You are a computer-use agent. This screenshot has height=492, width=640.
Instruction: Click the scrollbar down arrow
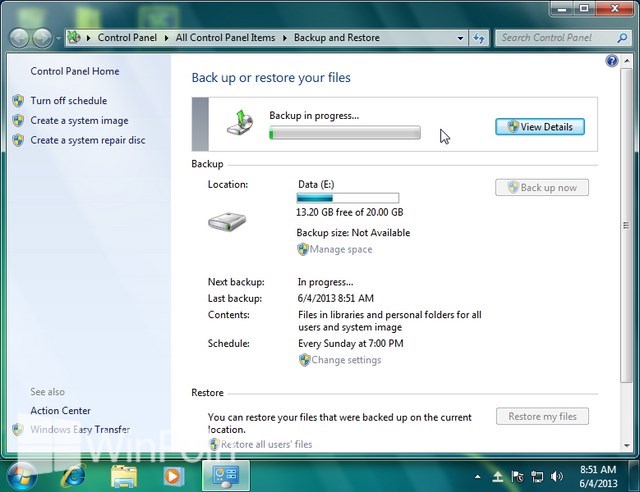tap(627, 445)
